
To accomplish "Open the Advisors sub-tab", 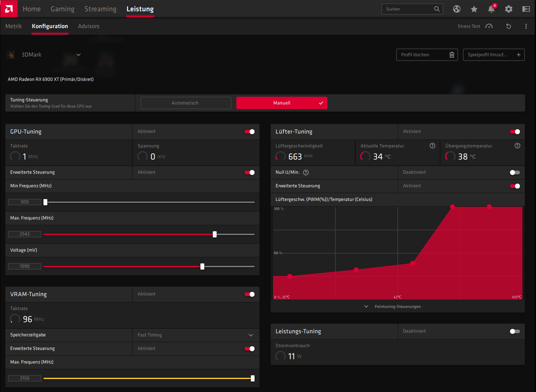I will (89, 26).
